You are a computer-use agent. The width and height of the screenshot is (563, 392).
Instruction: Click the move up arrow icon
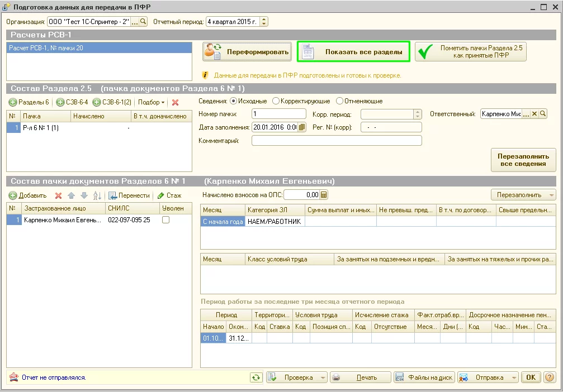[71, 195]
